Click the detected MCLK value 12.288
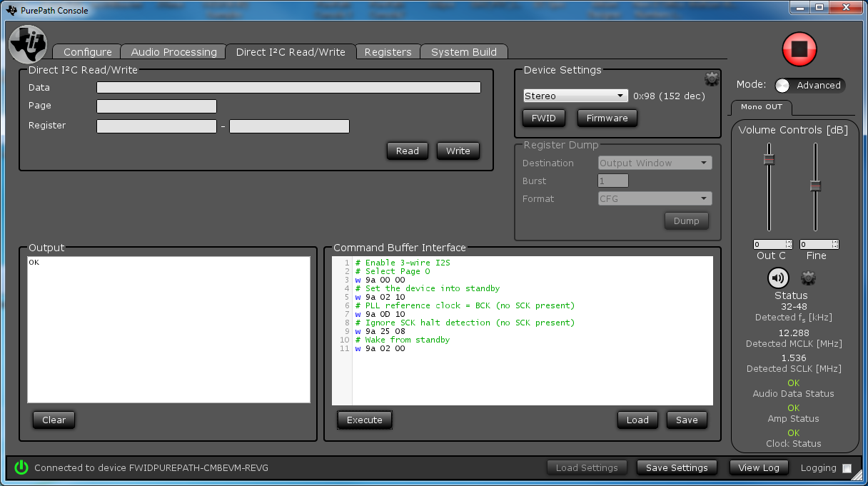 [794, 333]
